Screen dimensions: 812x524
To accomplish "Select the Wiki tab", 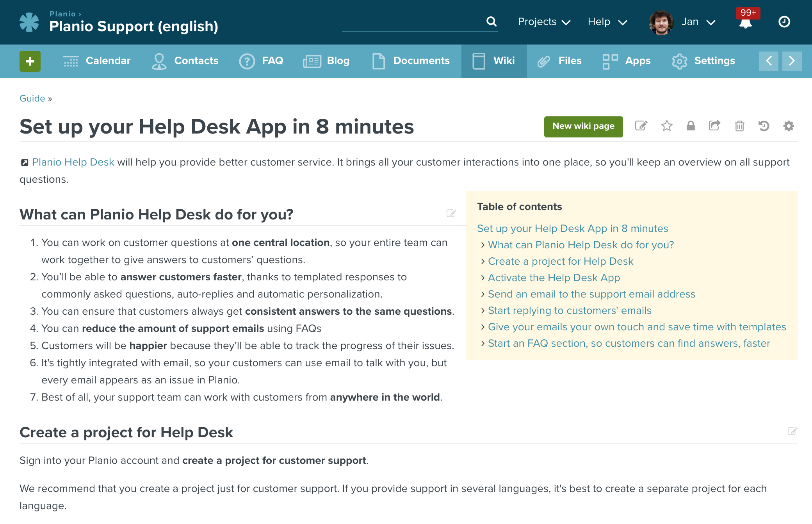I will 494,61.
